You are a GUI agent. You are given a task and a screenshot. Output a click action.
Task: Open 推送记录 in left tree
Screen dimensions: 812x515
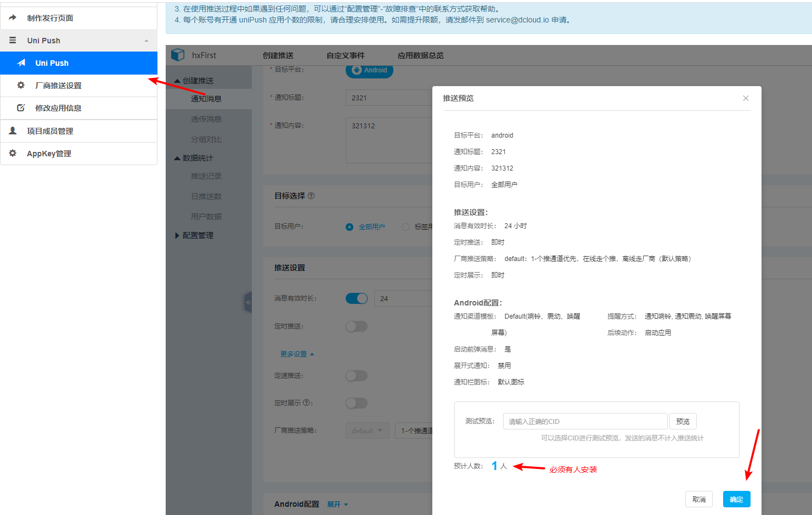tap(206, 176)
